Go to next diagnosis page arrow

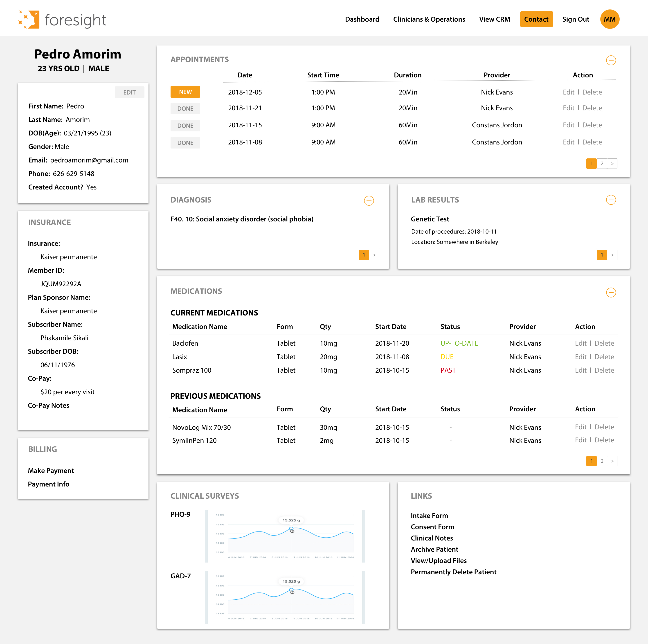[374, 255]
